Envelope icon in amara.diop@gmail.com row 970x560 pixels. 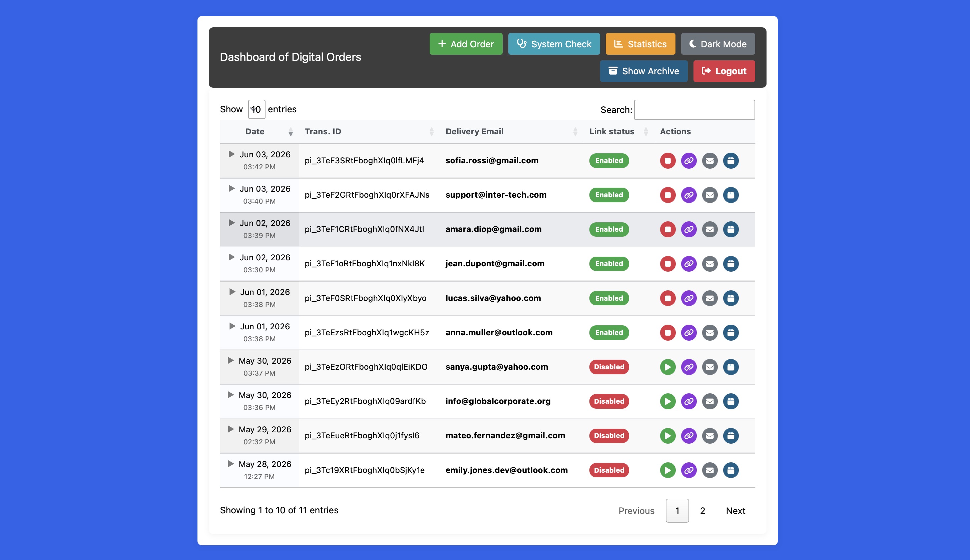pyautogui.click(x=709, y=229)
